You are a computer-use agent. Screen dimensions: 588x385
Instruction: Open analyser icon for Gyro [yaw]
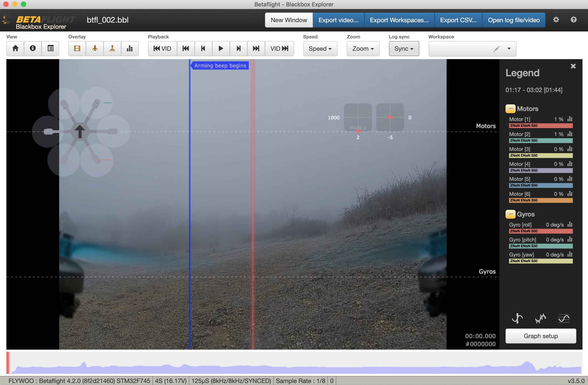(570, 254)
